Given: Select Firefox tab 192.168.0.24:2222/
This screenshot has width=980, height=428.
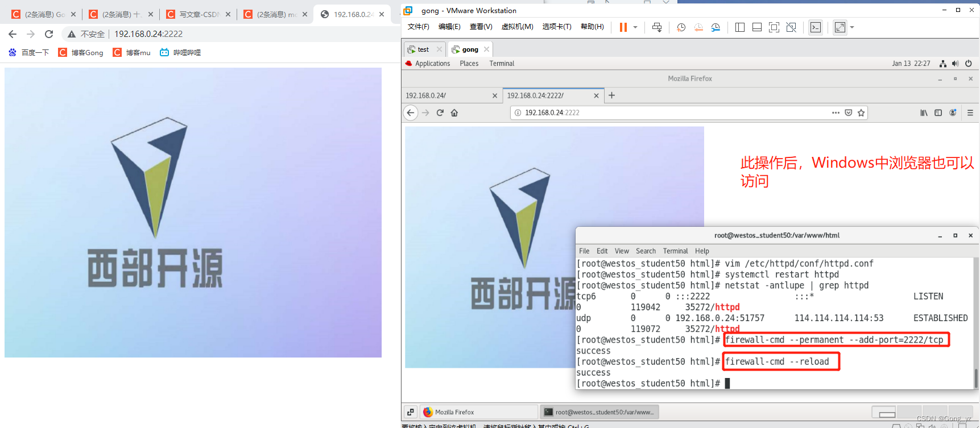Looking at the screenshot, I should click(x=553, y=95).
